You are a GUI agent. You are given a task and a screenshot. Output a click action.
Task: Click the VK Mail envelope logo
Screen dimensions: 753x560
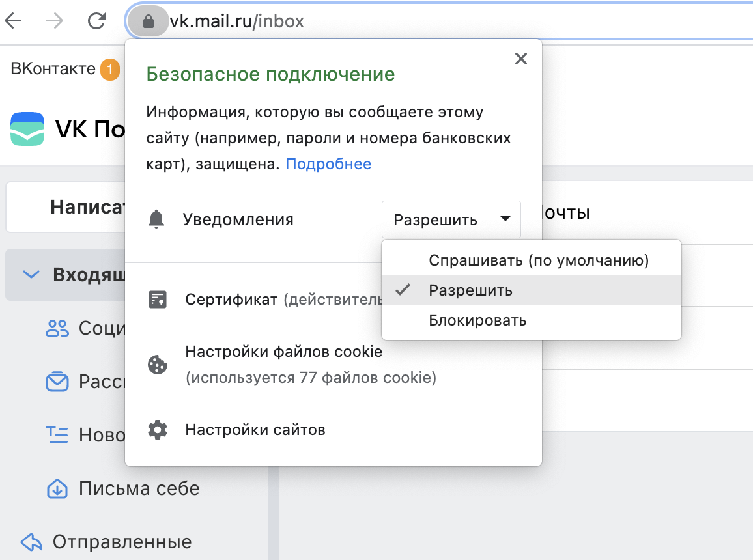click(x=27, y=128)
